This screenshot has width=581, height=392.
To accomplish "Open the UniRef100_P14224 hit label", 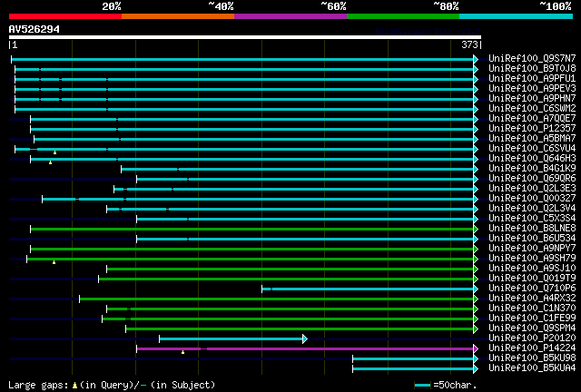I will (532, 348).
